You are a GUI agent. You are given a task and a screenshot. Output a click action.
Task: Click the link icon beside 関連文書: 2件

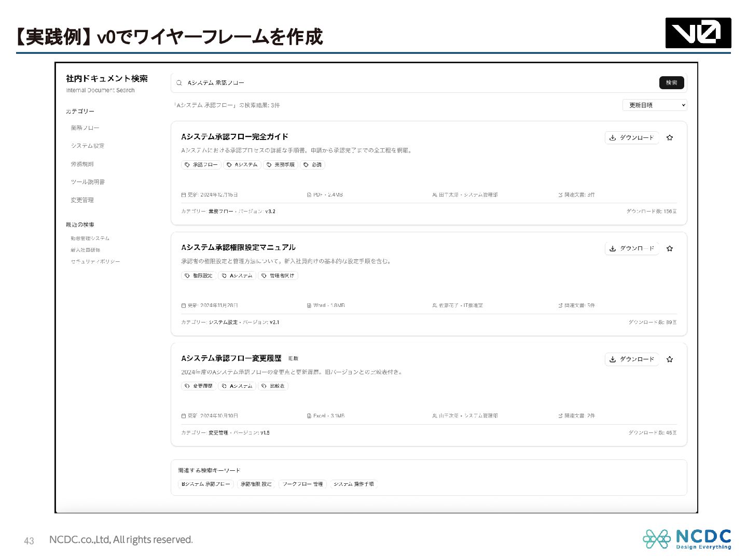(x=560, y=416)
